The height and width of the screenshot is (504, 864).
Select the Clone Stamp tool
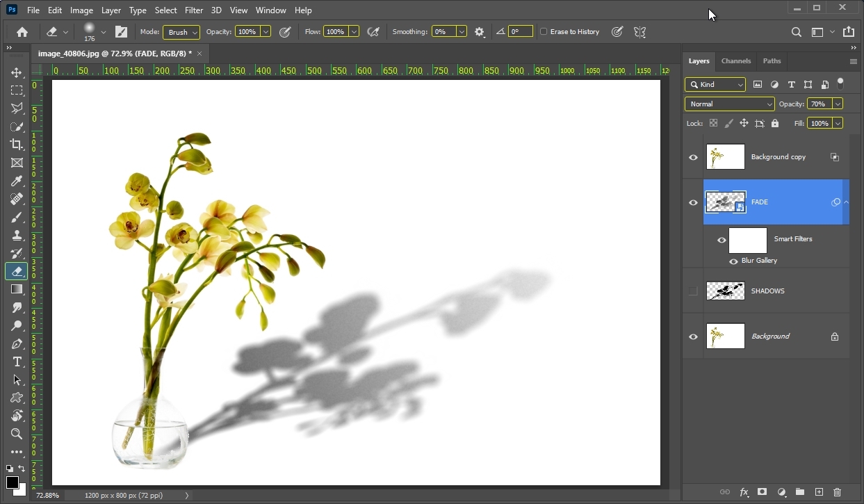17,235
